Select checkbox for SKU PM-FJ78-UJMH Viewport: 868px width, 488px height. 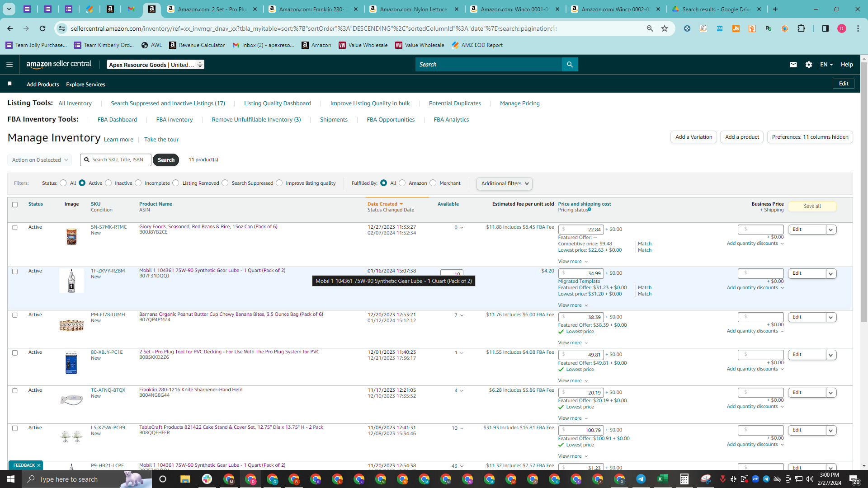[x=15, y=315]
